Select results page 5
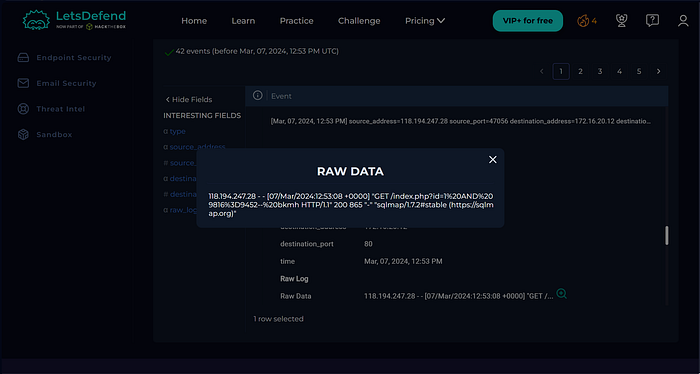Screen dimensions: 700x374 (x=639, y=71)
